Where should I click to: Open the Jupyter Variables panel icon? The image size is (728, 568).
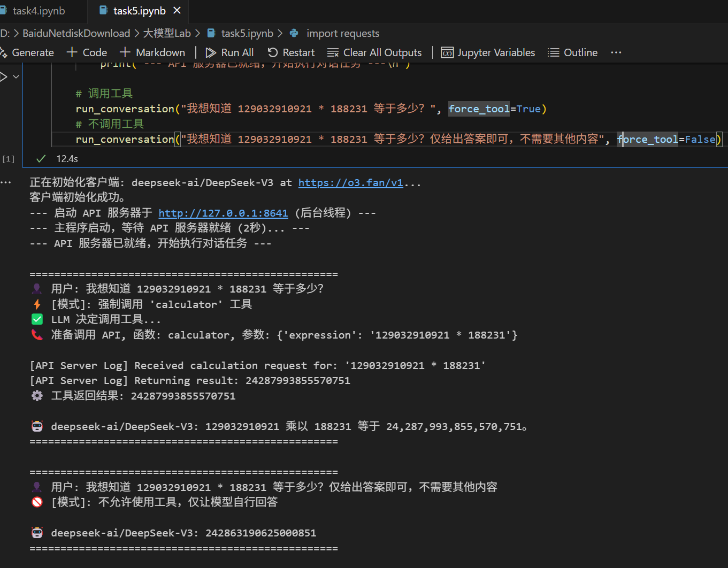(447, 52)
